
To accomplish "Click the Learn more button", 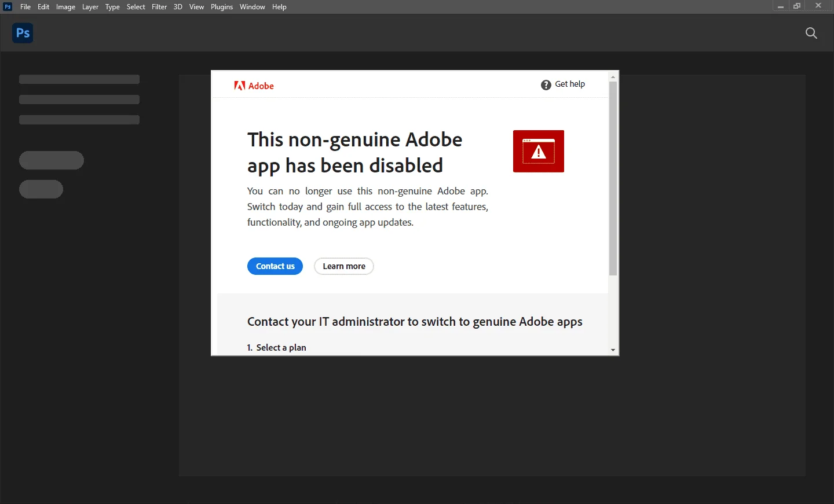I will pyautogui.click(x=344, y=266).
